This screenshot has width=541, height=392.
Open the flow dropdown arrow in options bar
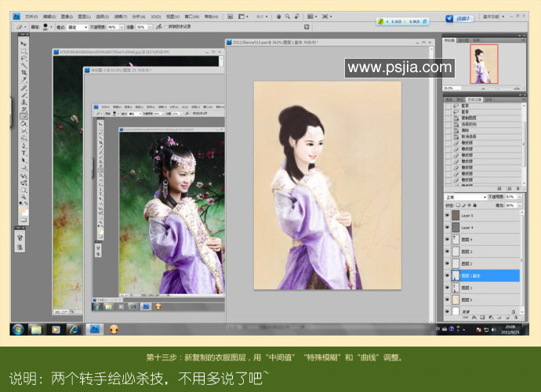click(150, 27)
